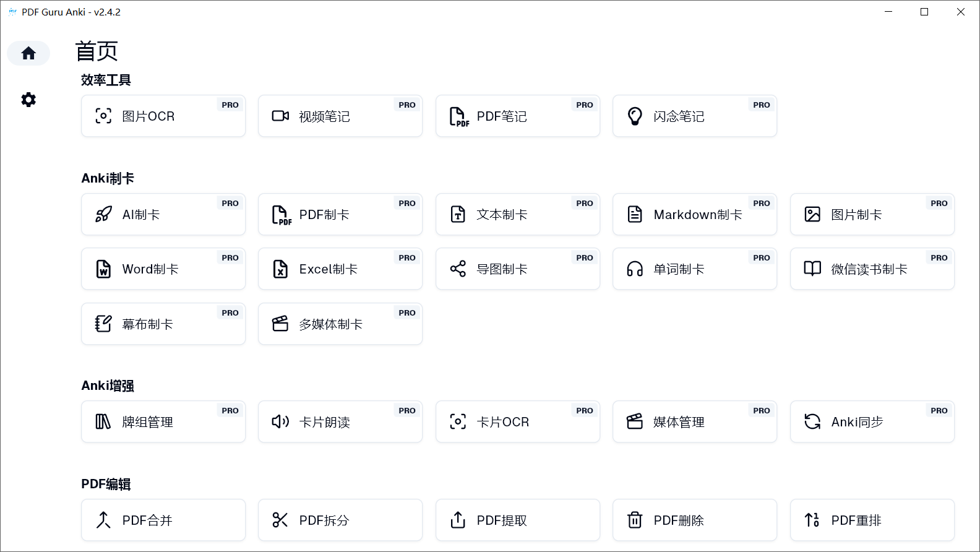This screenshot has width=980, height=552.
Task: Open the 视频笔记 tool card
Action: 340,116
